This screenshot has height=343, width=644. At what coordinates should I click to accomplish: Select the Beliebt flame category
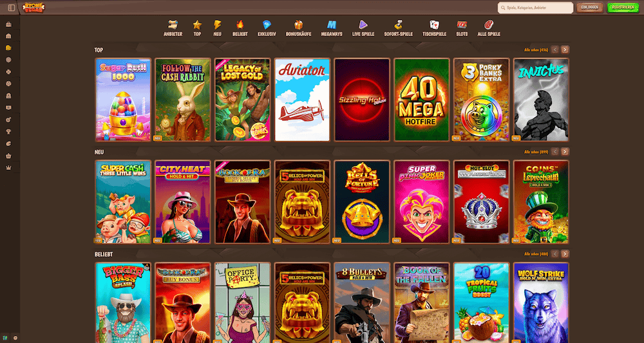click(x=240, y=28)
